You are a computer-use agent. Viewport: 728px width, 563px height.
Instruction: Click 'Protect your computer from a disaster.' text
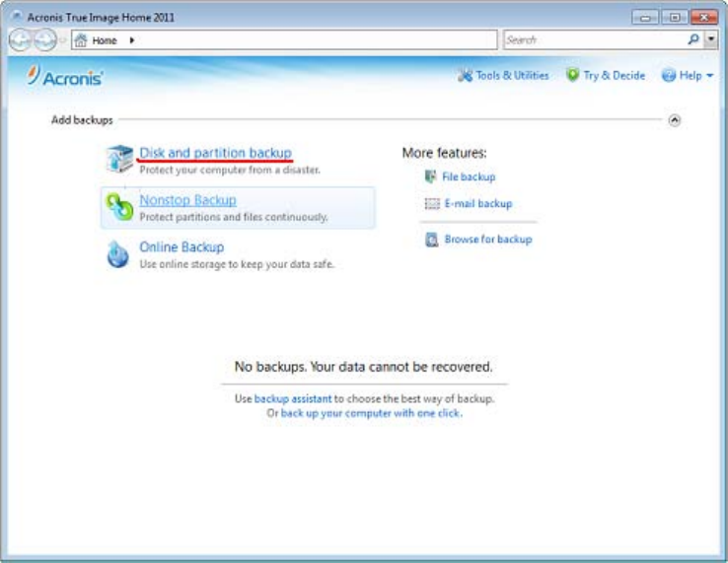point(230,170)
